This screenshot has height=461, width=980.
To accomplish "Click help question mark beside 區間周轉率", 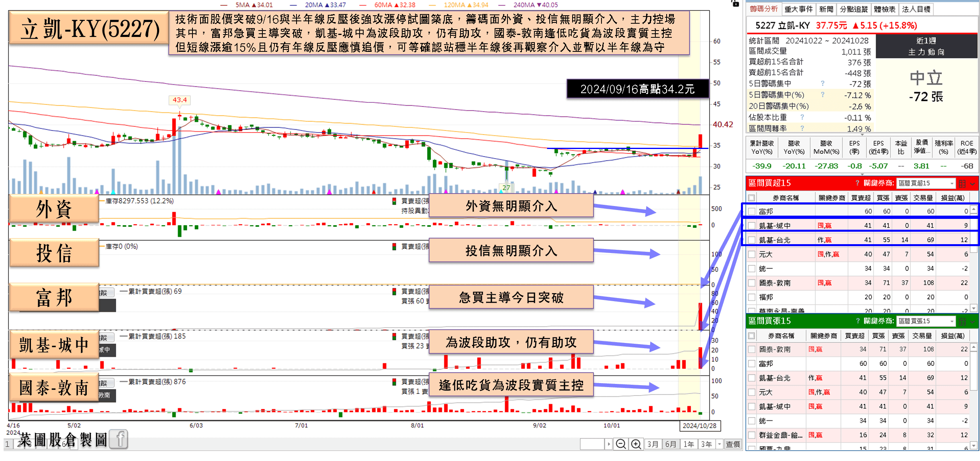I will coord(802,129).
